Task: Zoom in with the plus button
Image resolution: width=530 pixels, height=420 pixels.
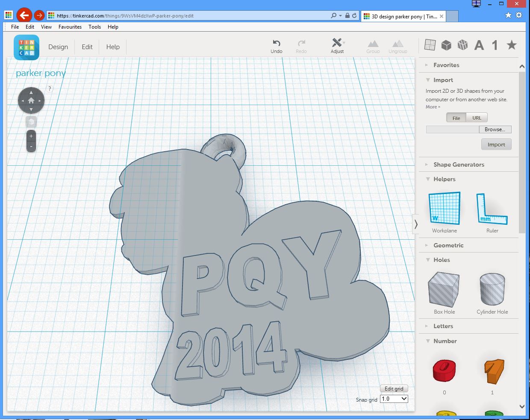Action: (31, 136)
